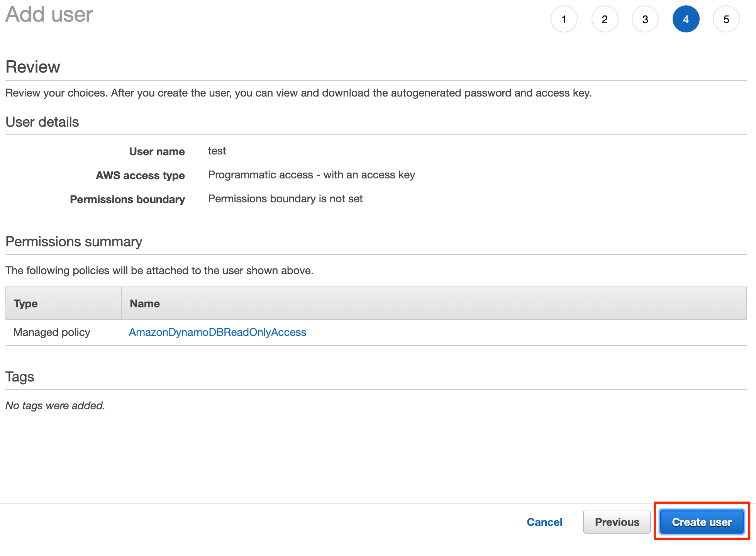
Task: Go to wizard step 2
Action: [x=605, y=19]
